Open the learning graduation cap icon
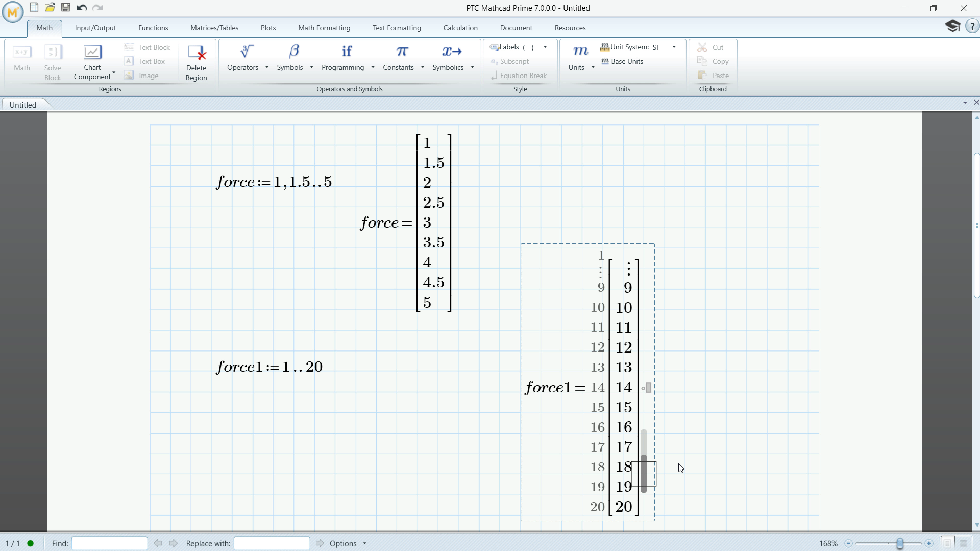 (x=952, y=26)
